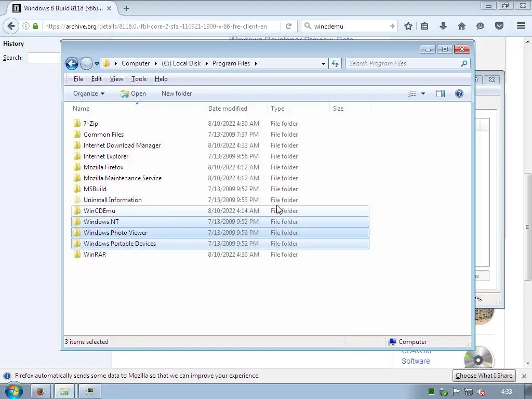This screenshot has height=399, width=532.
Task: Open the File menu
Action: 78,79
